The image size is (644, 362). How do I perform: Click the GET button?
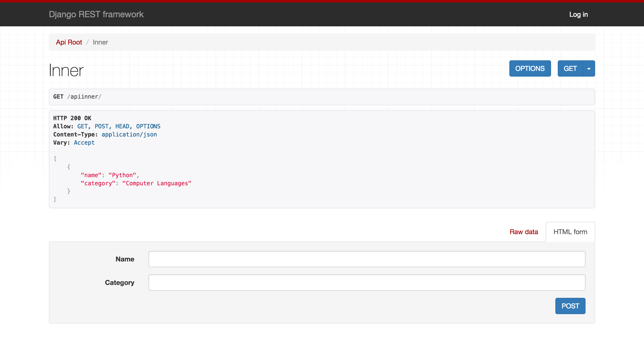(570, 68)
